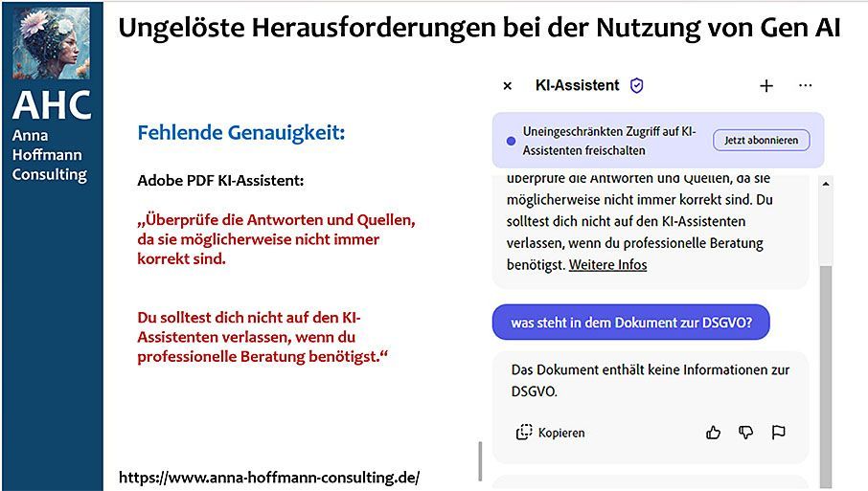This screenshot has height=491, width=868.
Task: Copy answer via Kopieren label
Action: (x=561, y=433)
